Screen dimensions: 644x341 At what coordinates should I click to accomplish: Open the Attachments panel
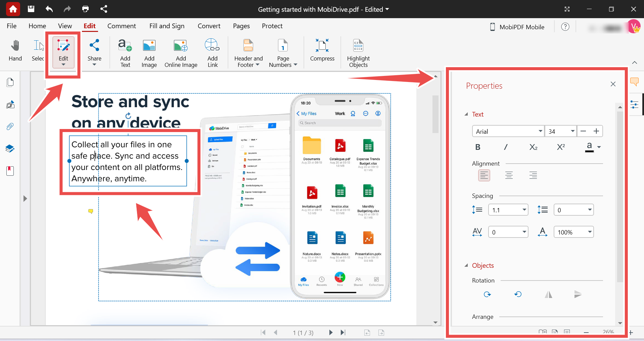pos(10,127)
